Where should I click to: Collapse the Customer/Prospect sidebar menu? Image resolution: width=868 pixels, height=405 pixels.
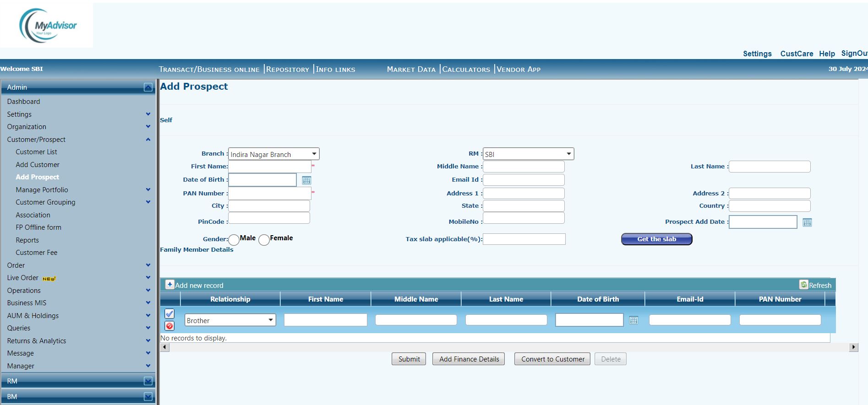click(148, 139)
